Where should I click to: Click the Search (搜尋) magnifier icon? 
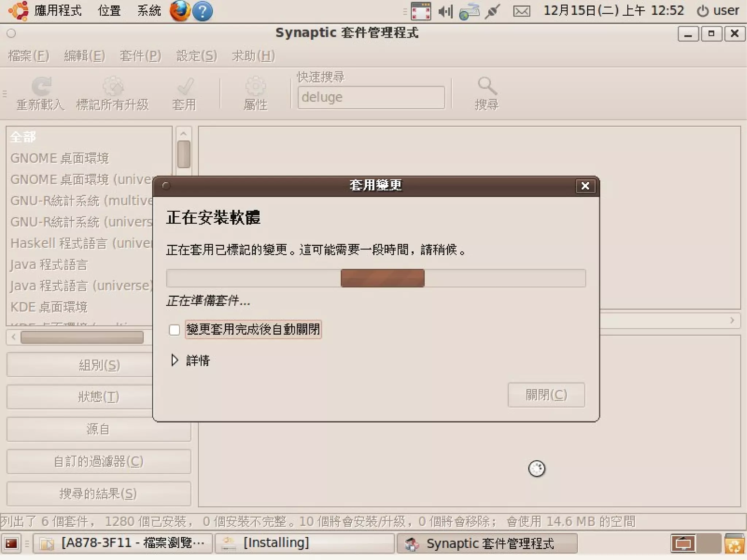[487, 86]
